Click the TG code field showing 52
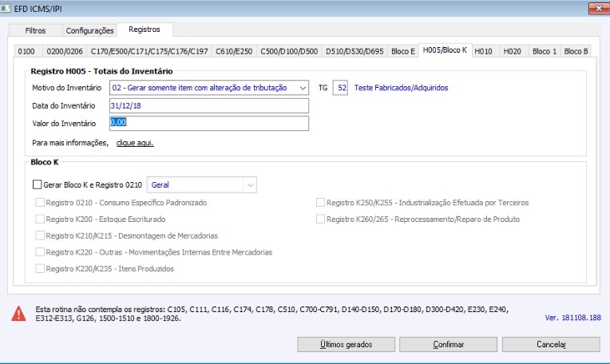The width and height of the screenshot is (610, 364). click(x=340, y=88)
